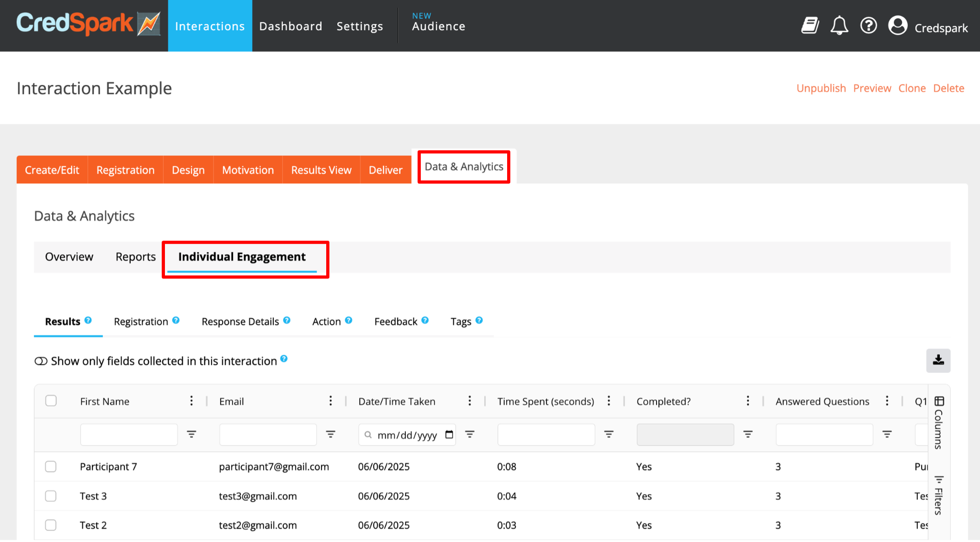Switch to the Reports tab

click(x=135, y=257)
